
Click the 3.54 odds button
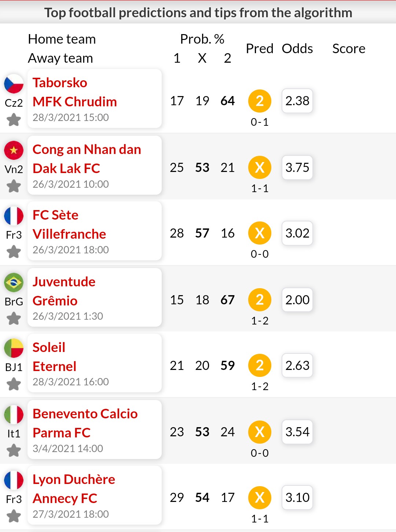point(297,432)
